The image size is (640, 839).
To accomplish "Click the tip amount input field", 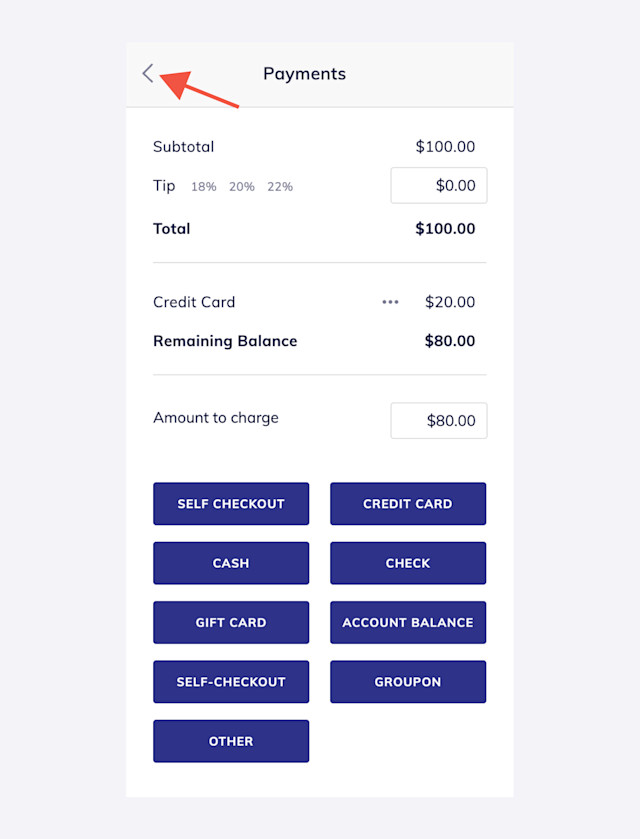I will coord(439,186).
